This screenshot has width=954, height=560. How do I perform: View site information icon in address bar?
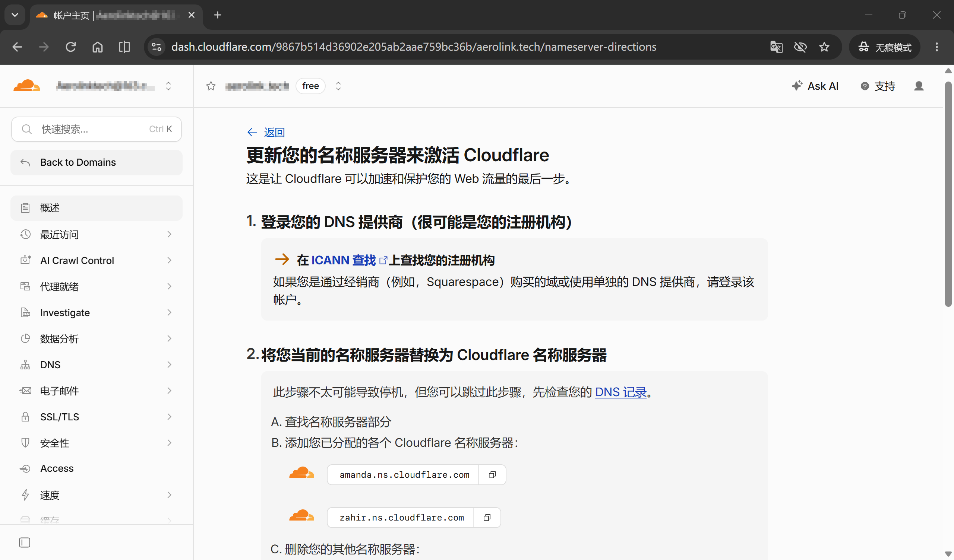tap(157, 47)
